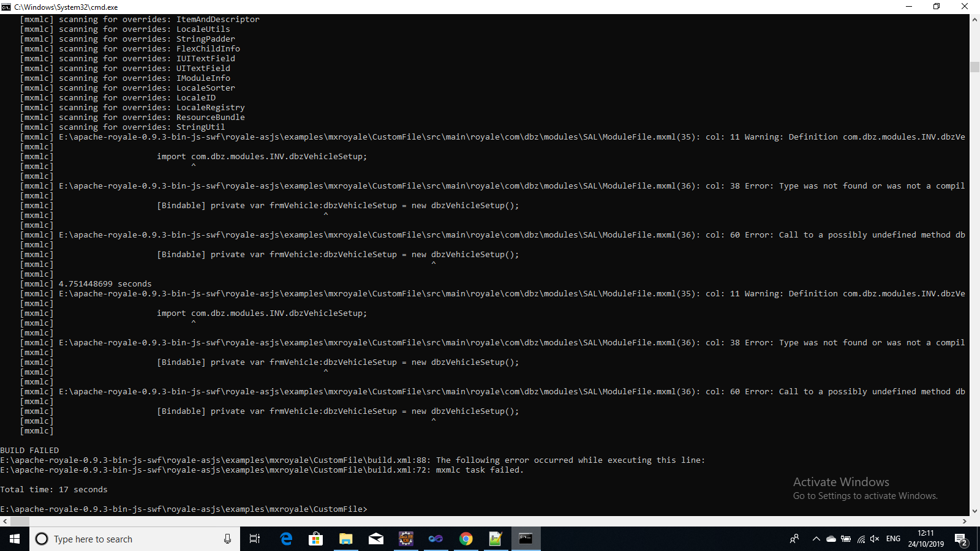Viewport: 980px width, 551px height.
Task: Check battery status in the system tray
Action: [x=846, y=539]
